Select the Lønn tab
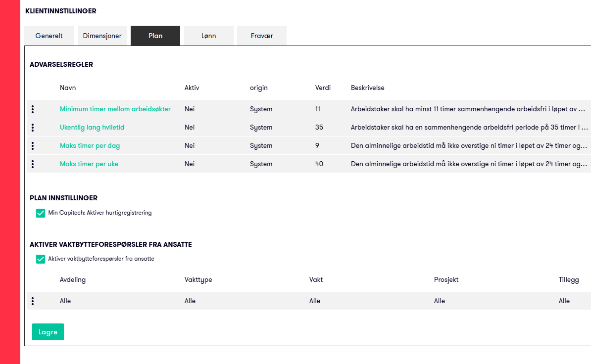 coord(208,36)
